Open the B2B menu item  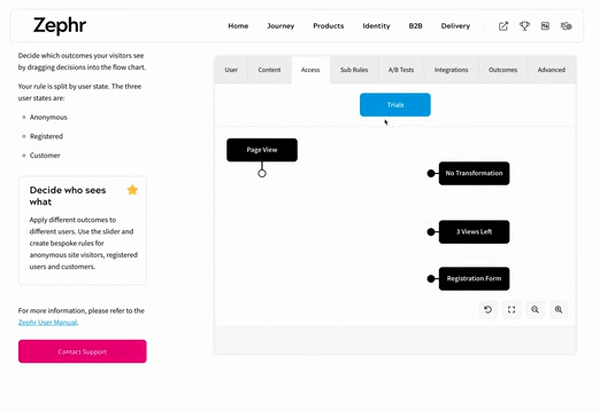click(x=416, y=26)
